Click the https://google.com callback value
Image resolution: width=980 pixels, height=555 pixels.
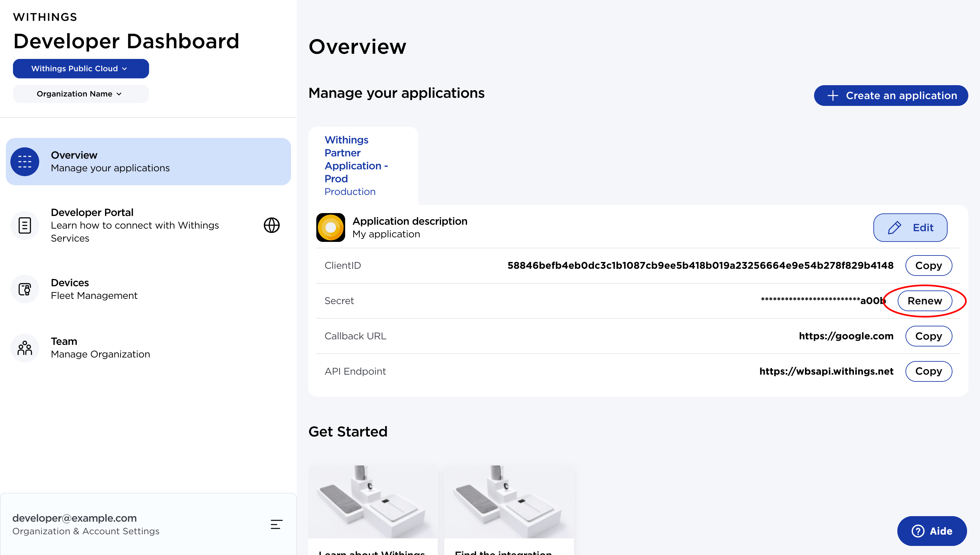point(846,336)
